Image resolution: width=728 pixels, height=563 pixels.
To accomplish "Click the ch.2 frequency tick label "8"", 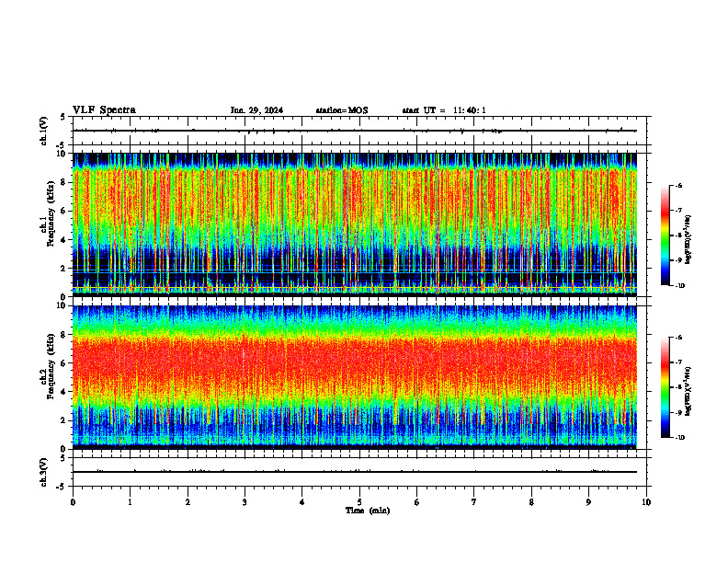I will coord(63,335).
